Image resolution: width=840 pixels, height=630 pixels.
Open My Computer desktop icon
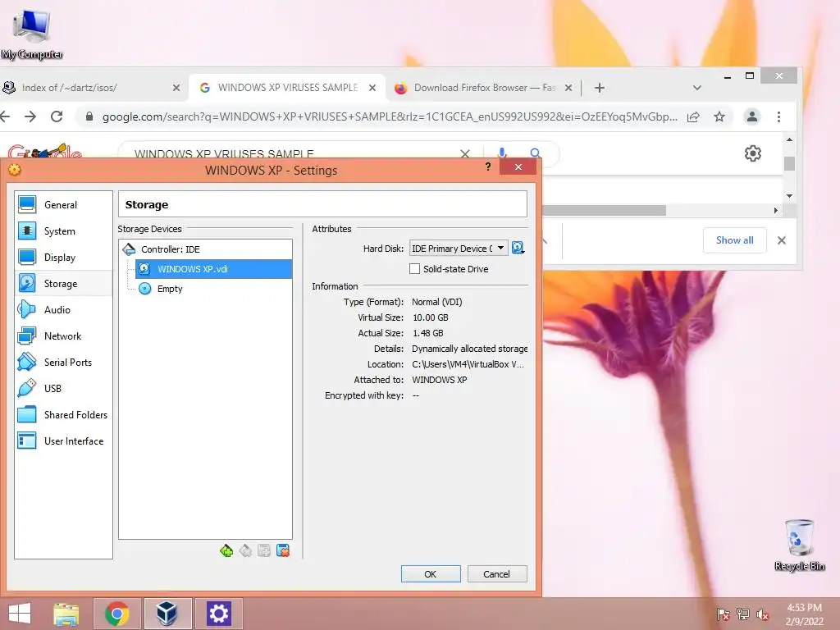pyautogui.click(x=32, y=33)
